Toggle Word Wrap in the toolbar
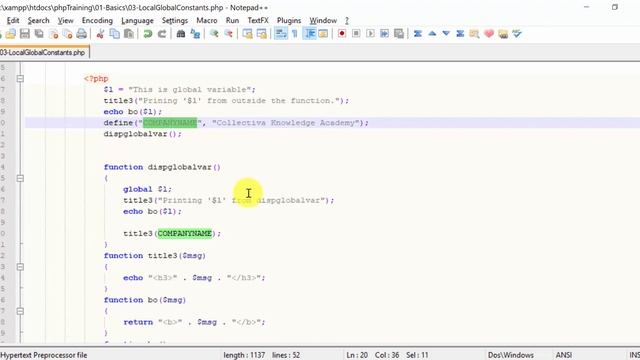 coord(281,34)
